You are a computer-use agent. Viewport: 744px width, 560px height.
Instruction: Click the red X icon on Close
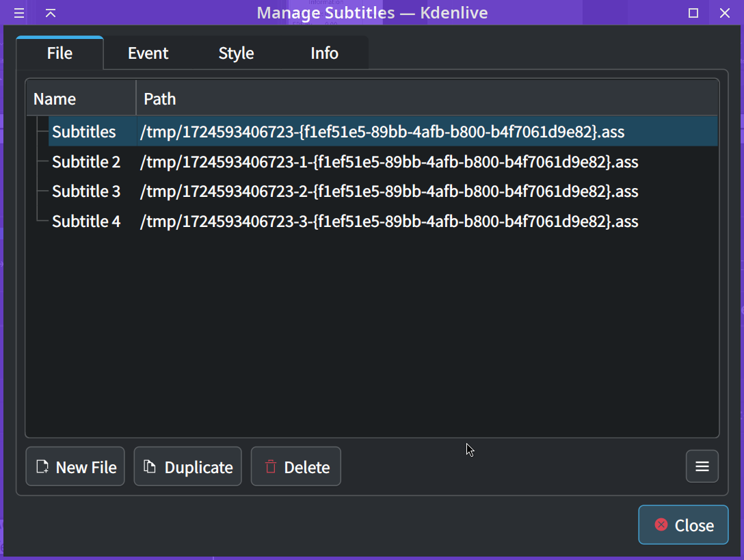click(661, 524)
